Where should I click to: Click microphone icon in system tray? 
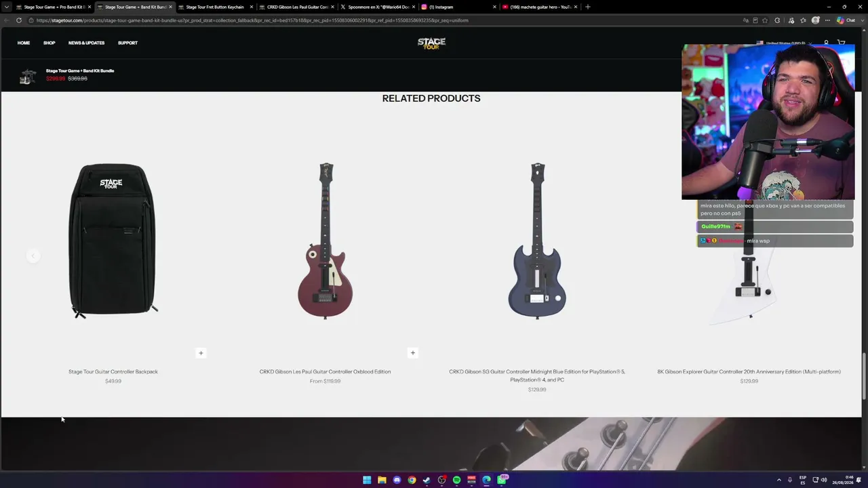pos(789,480)
